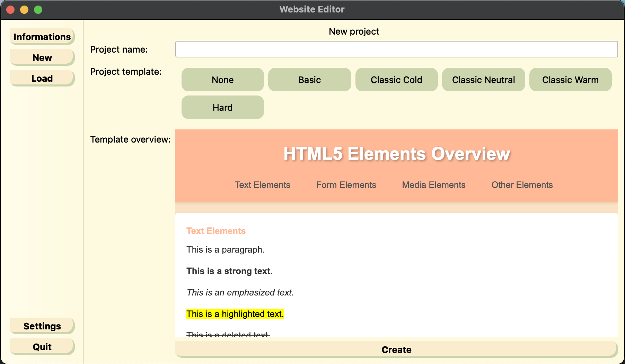Go to Form Elements nav link
Viewport: 625px width, 364px height.
pos(346,185)
